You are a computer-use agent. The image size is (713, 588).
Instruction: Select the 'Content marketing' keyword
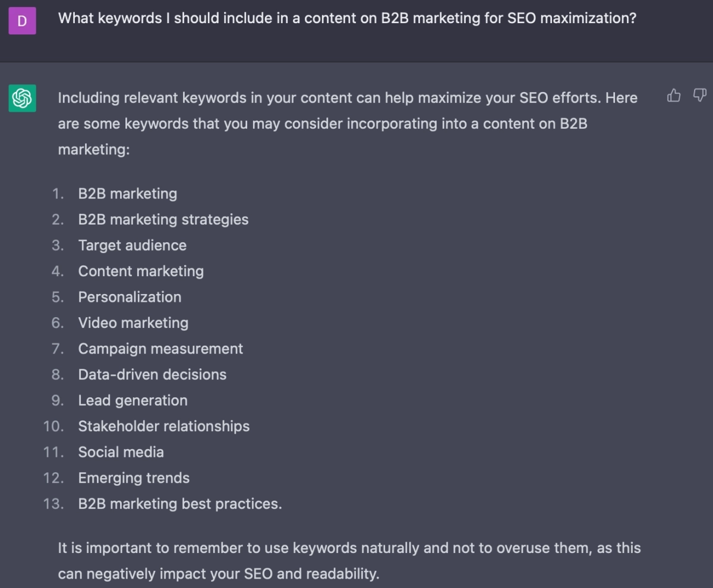[141, 271]
